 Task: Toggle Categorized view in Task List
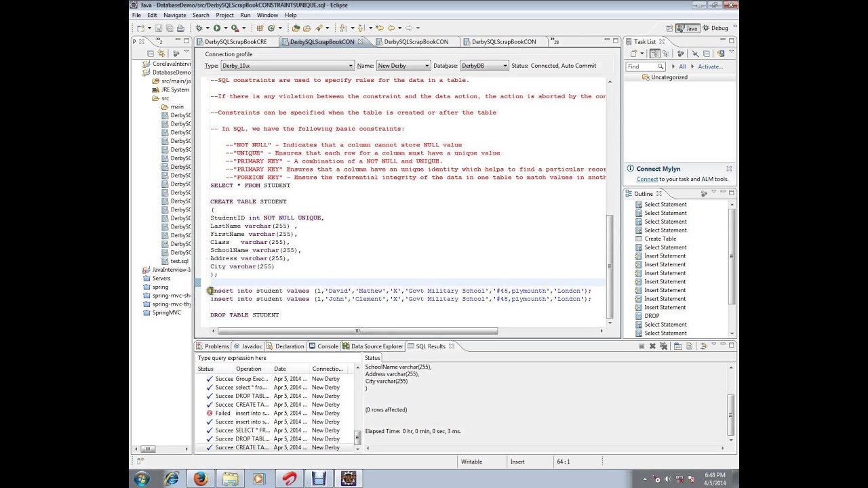655,54
